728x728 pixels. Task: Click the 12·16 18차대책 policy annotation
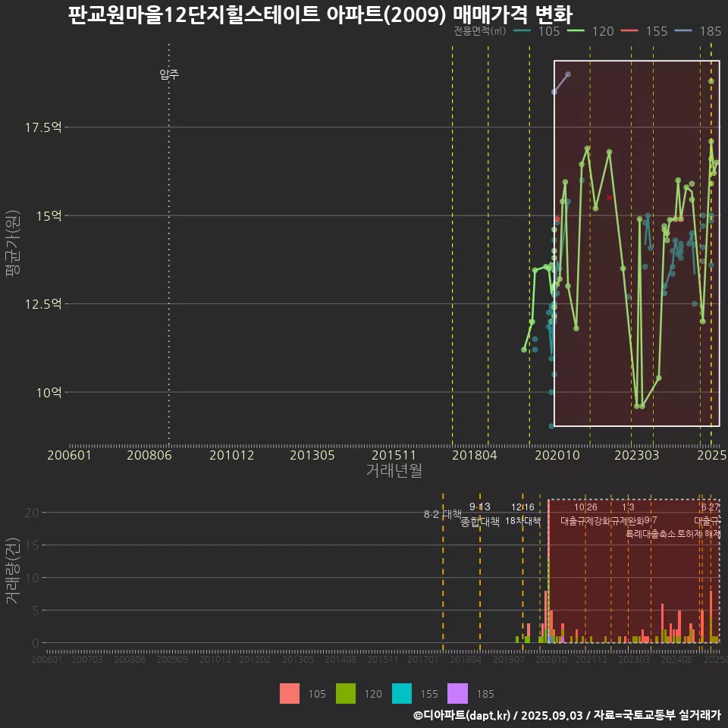(x=522, y=514)
